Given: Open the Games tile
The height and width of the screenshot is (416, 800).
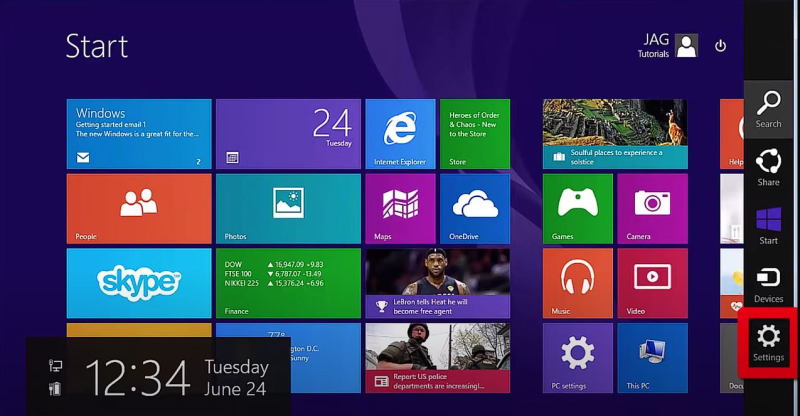Looking at the screenshot, I should [x=578, y=209].
